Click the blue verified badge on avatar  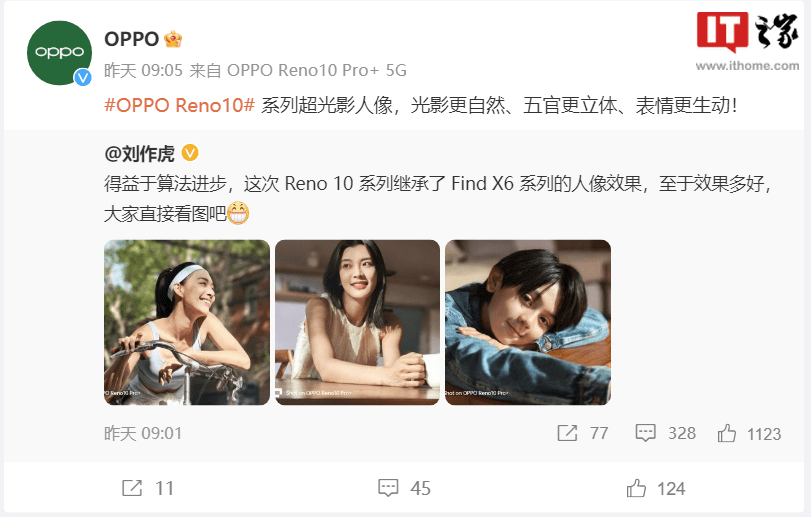pyautogui.click(x=82, y=78)
